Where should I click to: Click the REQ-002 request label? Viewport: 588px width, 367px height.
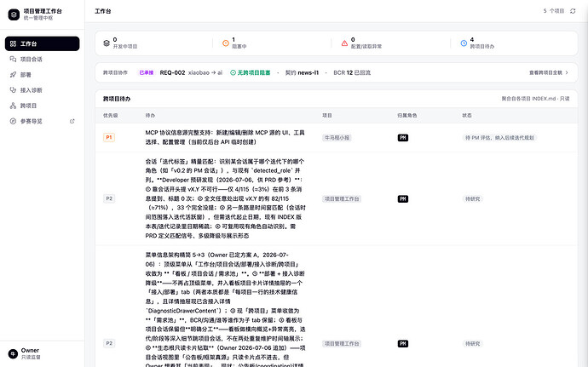tap(172, 72)
